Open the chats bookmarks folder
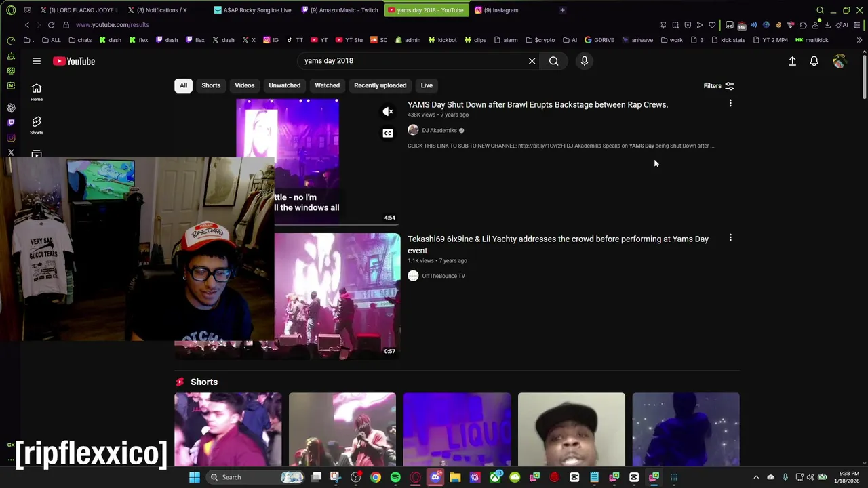The image size is (868, 488). [80, 40]
